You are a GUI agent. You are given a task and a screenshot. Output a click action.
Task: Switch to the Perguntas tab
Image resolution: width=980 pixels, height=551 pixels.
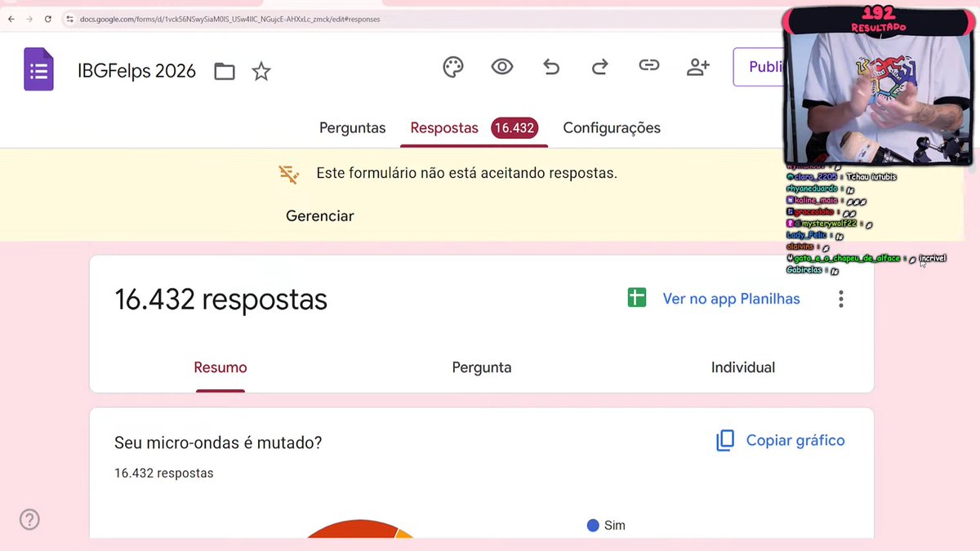tap(352, 127)
